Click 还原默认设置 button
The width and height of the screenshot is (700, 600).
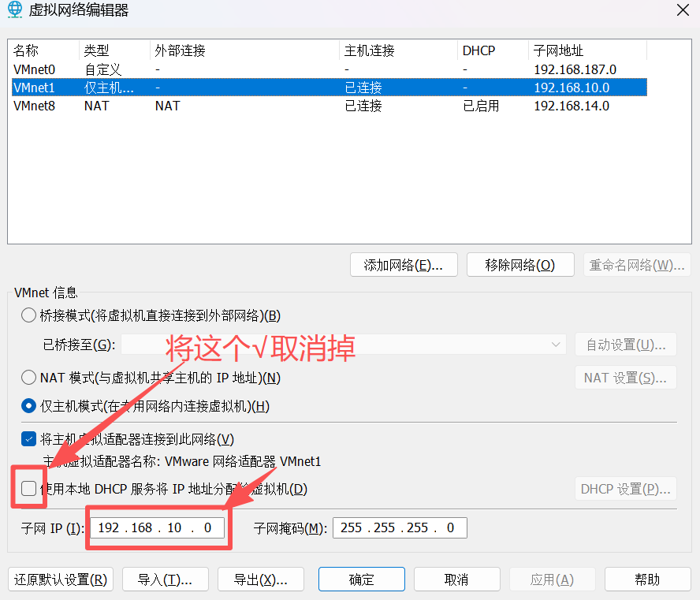[x=61, y=580]
